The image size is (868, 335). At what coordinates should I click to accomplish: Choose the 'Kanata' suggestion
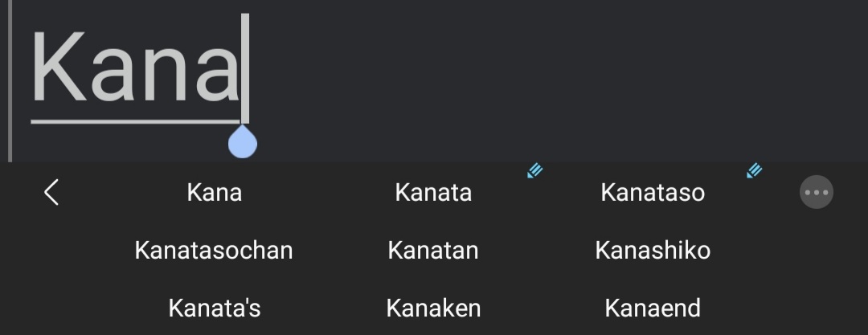pos(433,193)
